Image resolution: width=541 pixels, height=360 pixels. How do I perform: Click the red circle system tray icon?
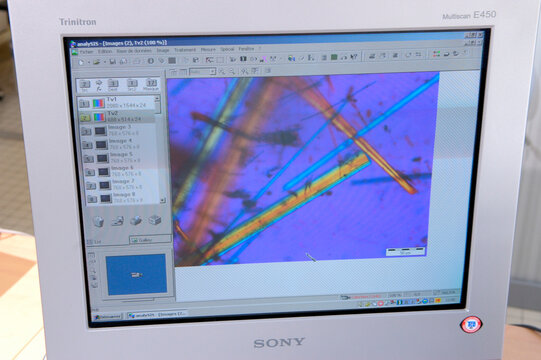(380, 304)
